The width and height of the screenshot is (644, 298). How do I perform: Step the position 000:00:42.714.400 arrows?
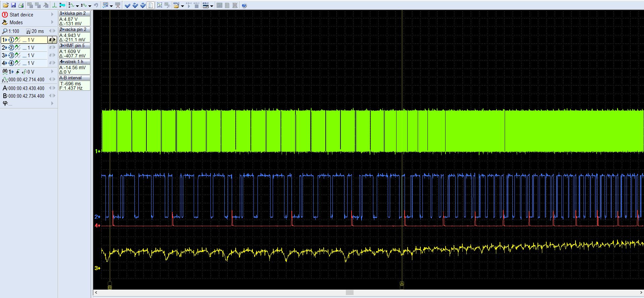(x=52, y=79)
